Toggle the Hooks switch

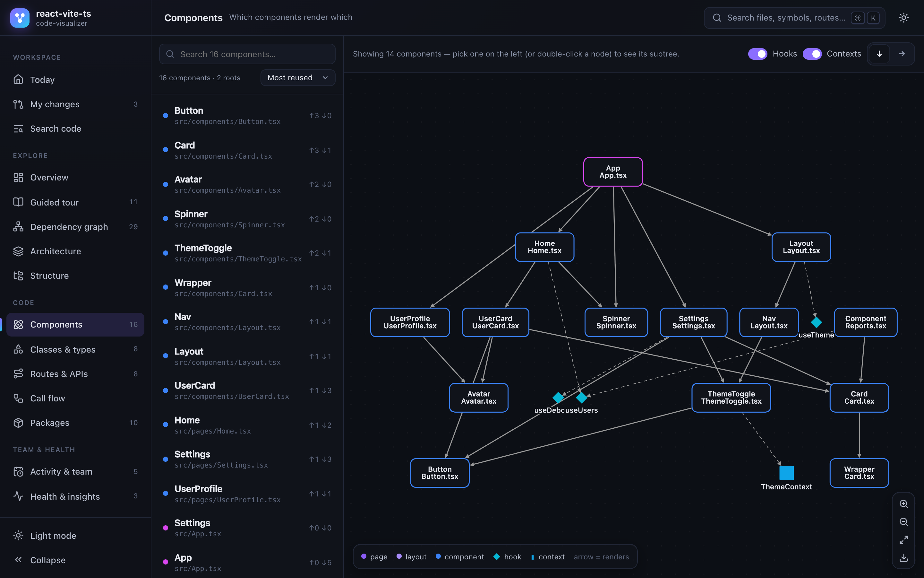[x=757, y=54]
